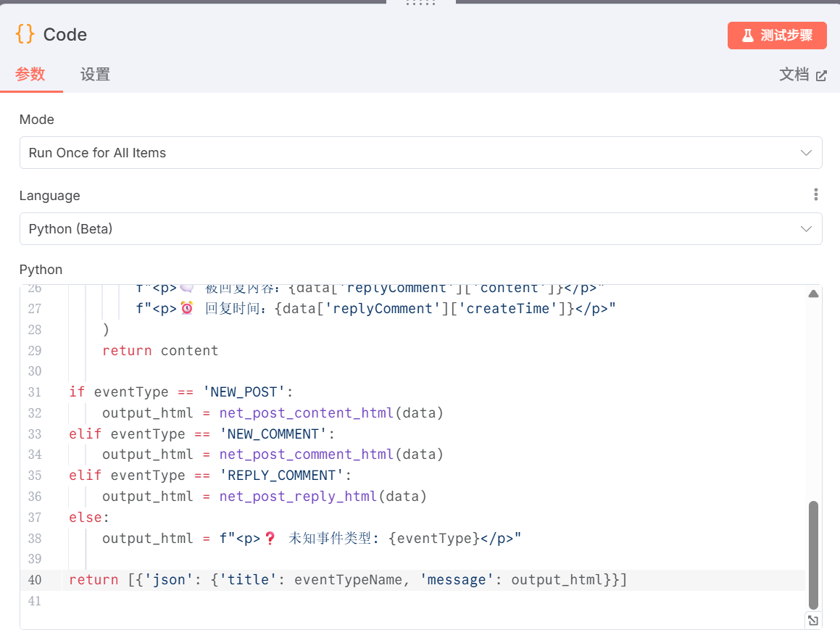The height and width of the screenshot is (630, 840).
Task: Click the up arrow on editor scrollbar
Action: click(813, 294)
